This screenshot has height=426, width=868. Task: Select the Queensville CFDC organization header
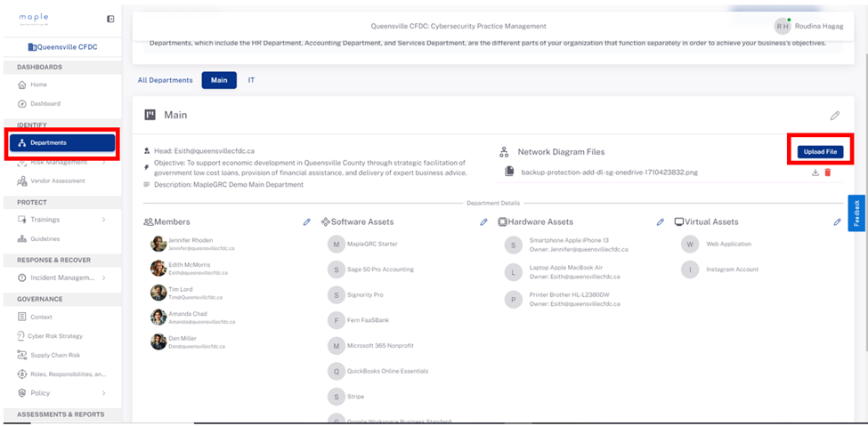(62, 47)
